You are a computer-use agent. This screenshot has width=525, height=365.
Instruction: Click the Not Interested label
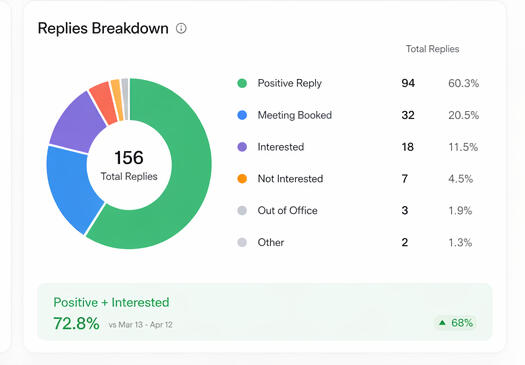(x=290, y=178)
